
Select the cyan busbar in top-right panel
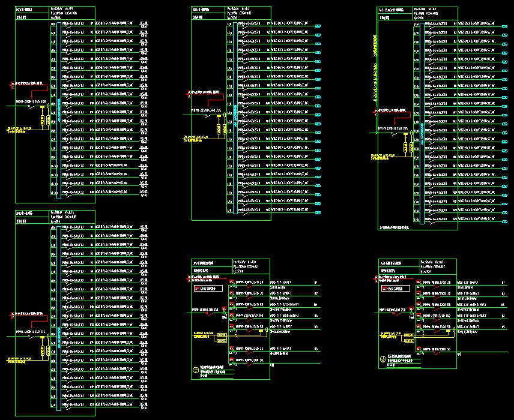pyautogui.click(x=422, y=123)
